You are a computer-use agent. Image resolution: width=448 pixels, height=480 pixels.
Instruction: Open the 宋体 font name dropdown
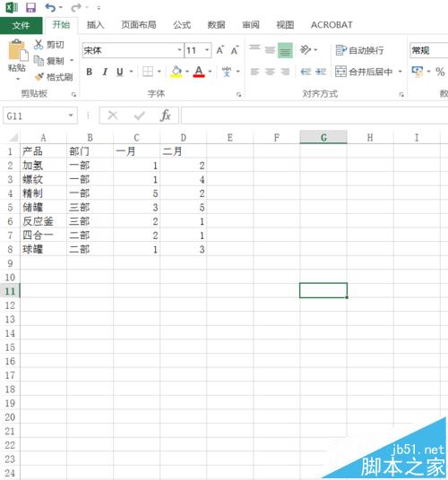point(179,50)
